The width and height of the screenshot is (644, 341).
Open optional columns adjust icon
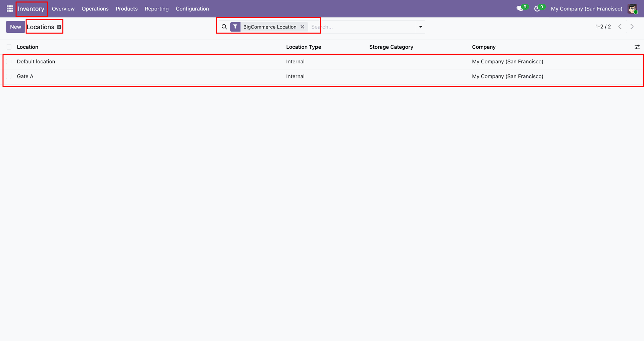pos(637,47)
